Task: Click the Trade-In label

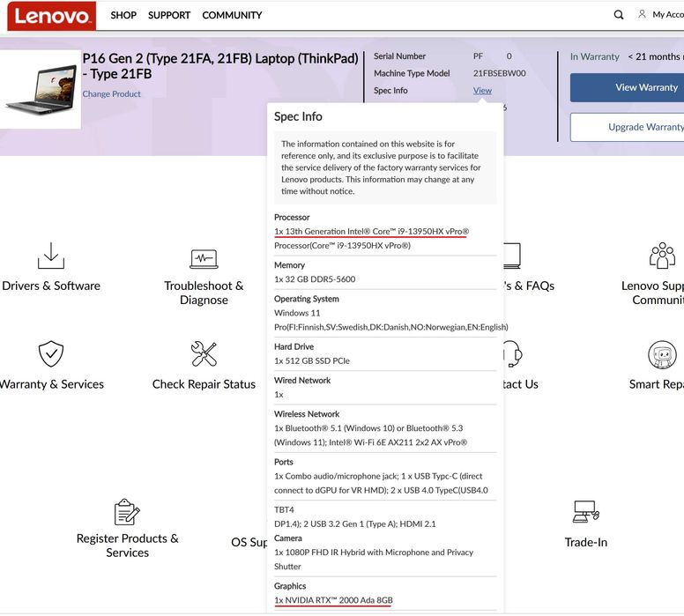Action: click(x=586, y=542)
